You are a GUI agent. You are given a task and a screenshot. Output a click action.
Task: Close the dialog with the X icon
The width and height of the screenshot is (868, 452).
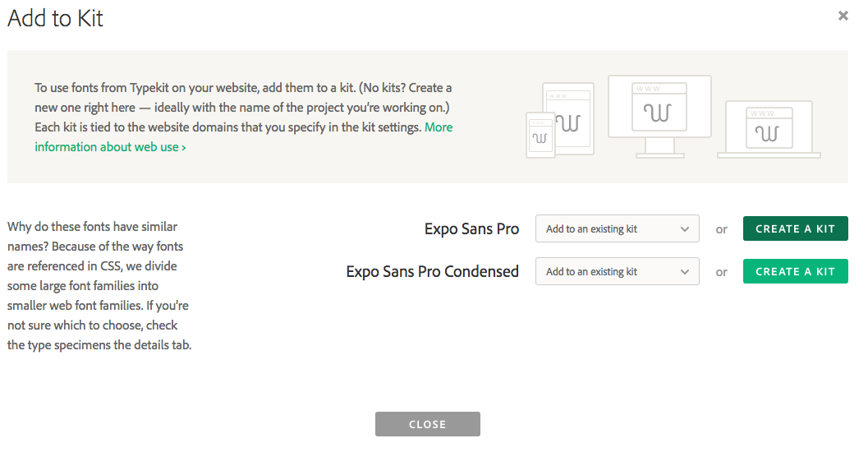tap(843, 16)
